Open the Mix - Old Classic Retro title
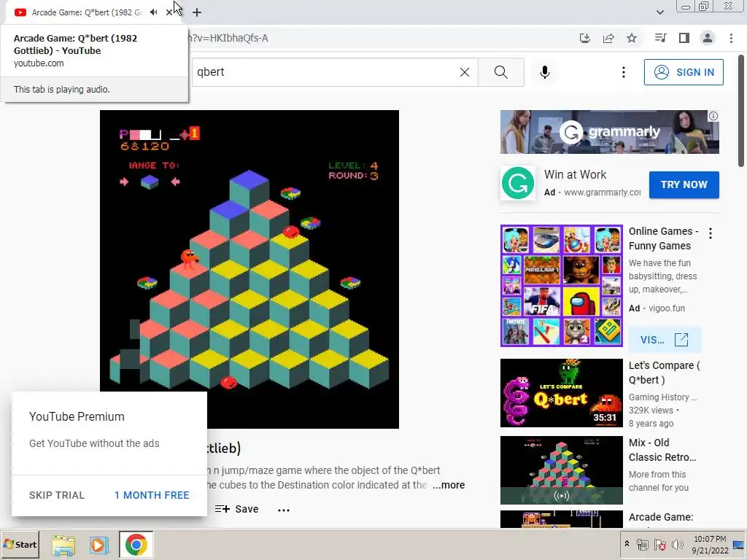 pyautogui.click(x=662, y=449)
